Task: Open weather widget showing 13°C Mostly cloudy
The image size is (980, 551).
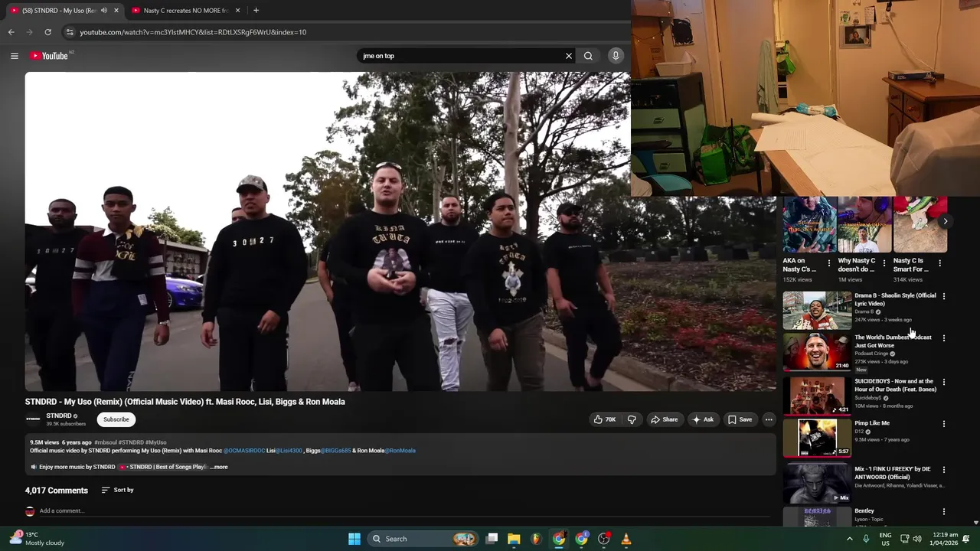Action: click(38, 539)
